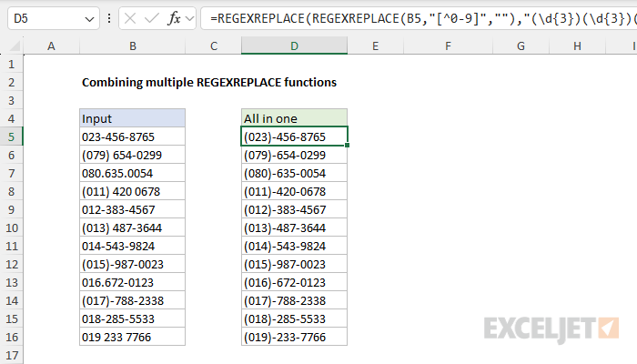
Task: Select the 'Input' header cell
Action: coord(133,118)
